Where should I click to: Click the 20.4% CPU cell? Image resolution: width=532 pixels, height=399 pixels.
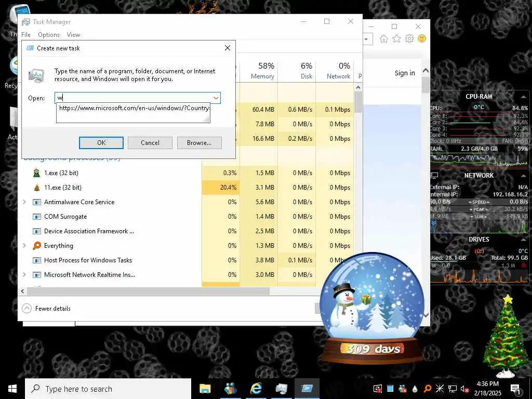click(x=221, y=188)
